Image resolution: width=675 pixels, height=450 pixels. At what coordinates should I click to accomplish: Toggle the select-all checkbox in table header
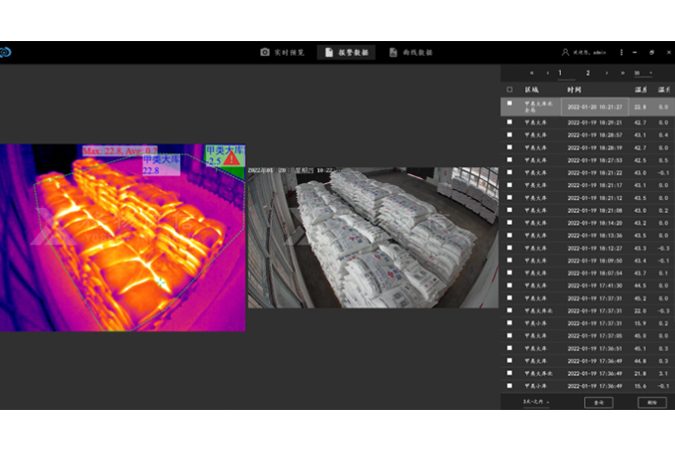[x=510, y=89]
